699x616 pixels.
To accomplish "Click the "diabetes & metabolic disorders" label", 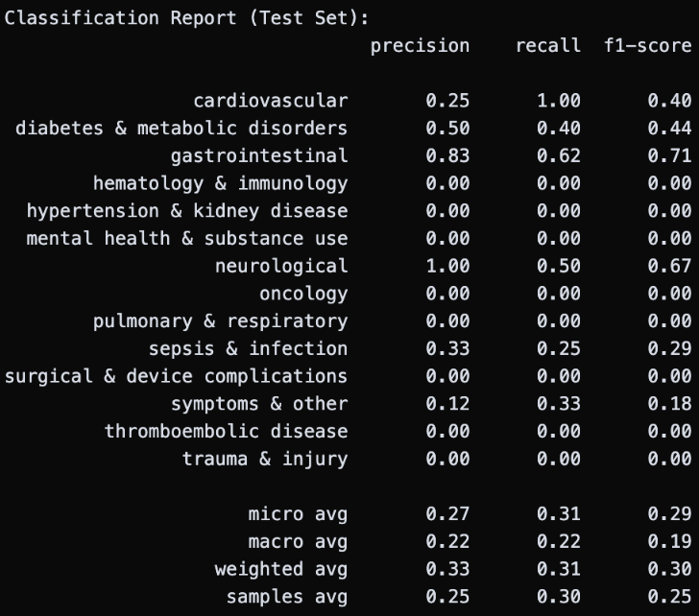I will click(181, 129).
